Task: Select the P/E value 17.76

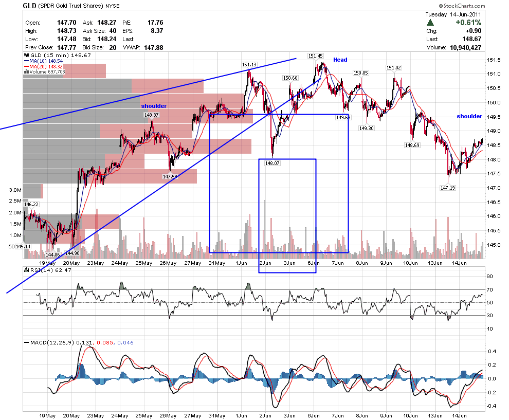Action: (155, 23)
